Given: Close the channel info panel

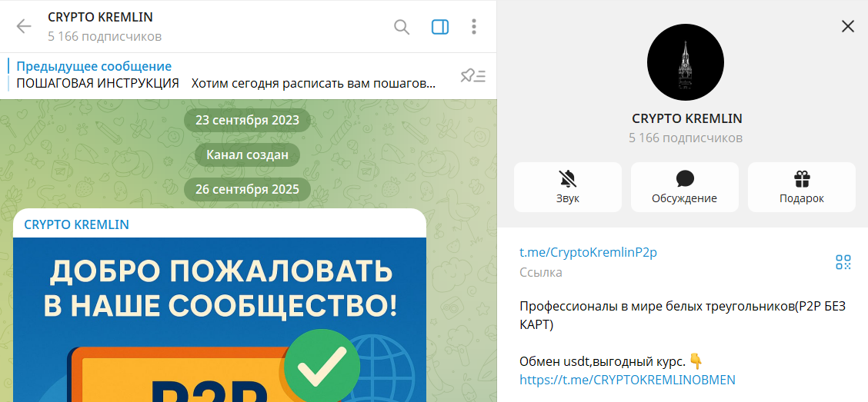Looking at the screenshot, I should 847,26.
